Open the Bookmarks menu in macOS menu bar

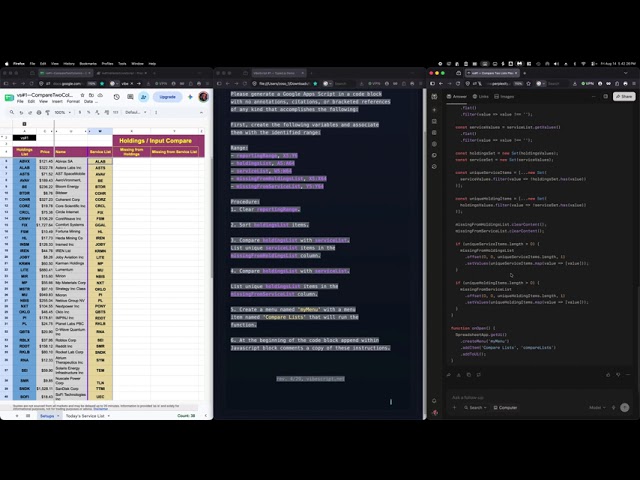pyautogui.click(x=88, y=64)
